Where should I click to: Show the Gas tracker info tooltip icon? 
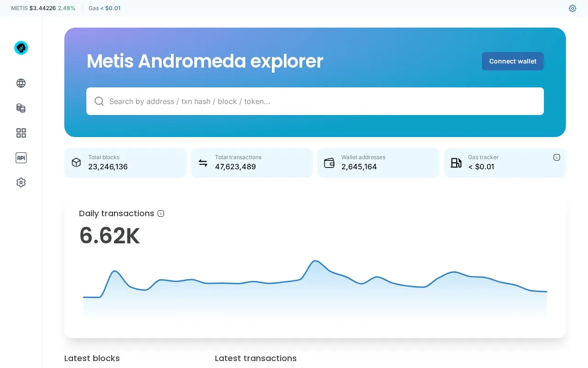click(557, 157)
